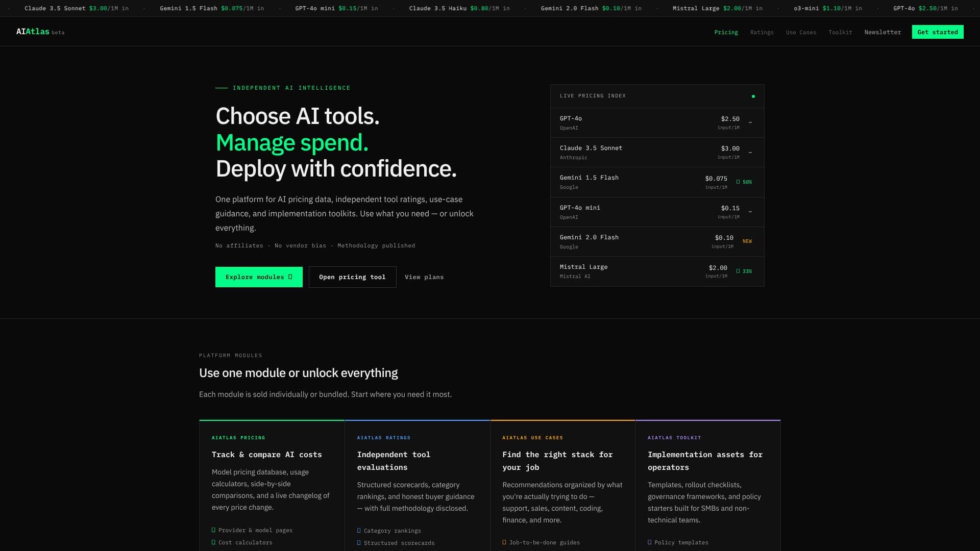980x551 pixels.
Task: Open the Pricing nav item
Action: (x=726, y=32)
